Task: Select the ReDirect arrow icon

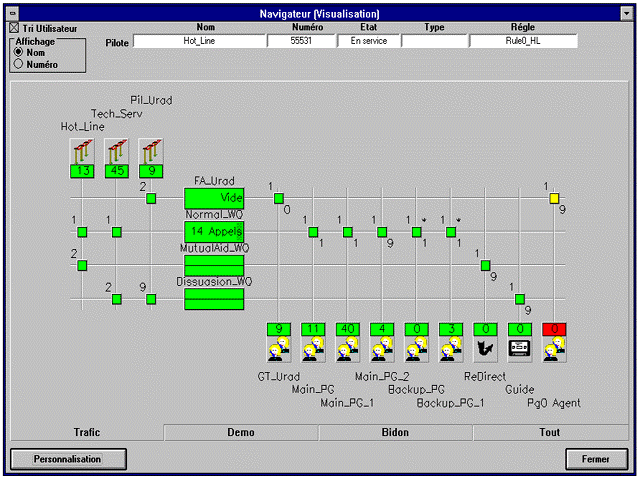Action: (x=485, y=348)
